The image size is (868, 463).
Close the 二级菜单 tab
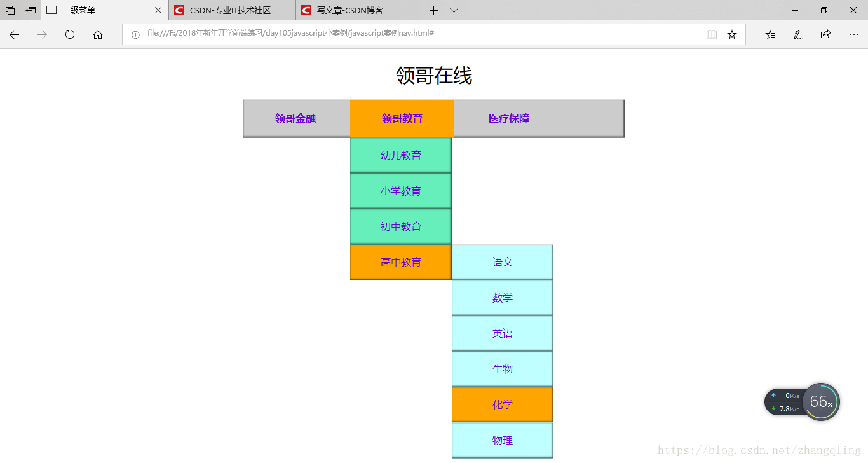(158, 10)
